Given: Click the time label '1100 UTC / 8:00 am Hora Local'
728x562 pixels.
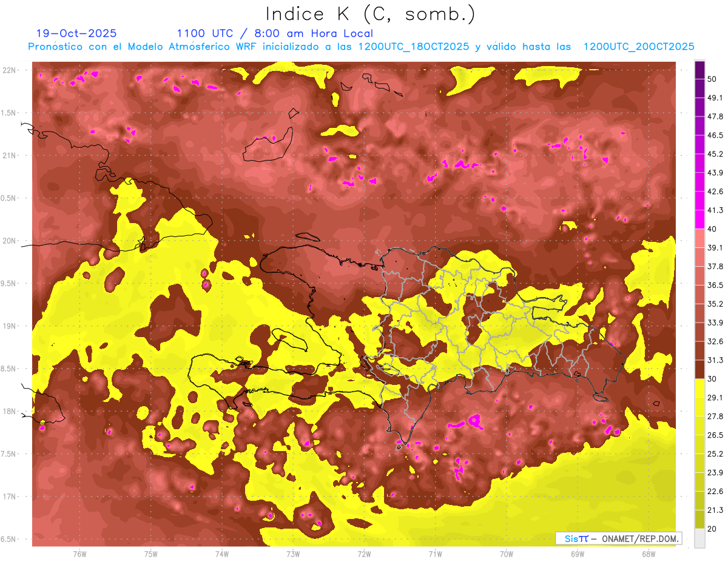Looking at the screenshot, I should pyautogui.click(x=275, y=33).
